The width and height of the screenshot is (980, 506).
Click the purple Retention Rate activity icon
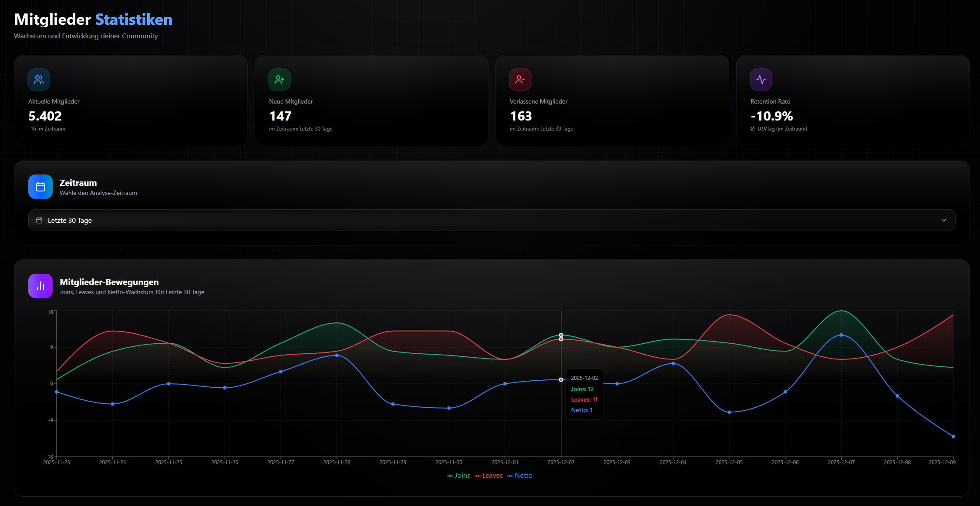tap(761, 80)
